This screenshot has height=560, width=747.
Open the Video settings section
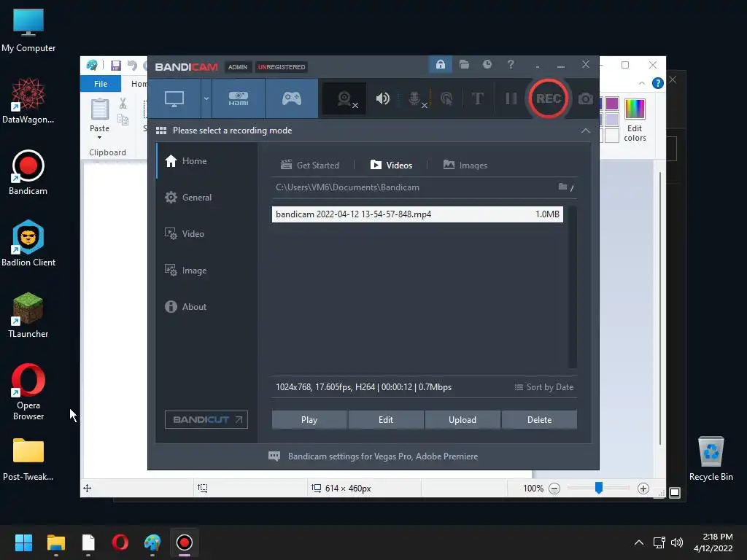206,234
